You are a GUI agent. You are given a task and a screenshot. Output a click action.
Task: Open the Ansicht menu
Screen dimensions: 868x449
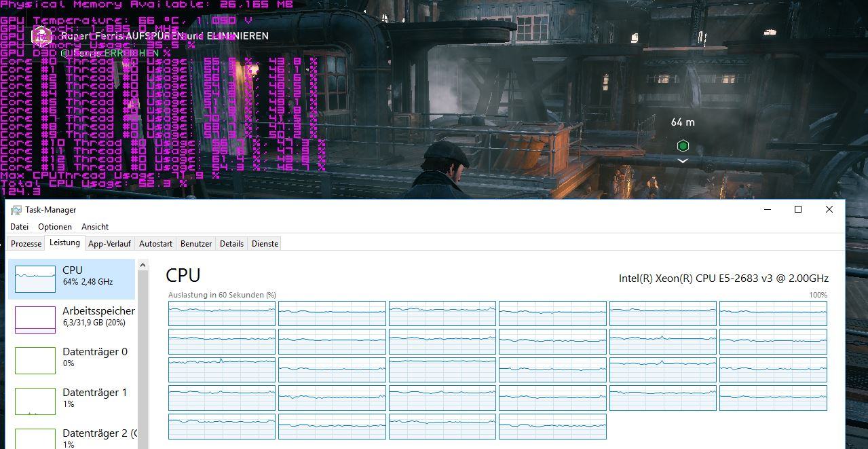pyautogui.click(x=95, y=227)
